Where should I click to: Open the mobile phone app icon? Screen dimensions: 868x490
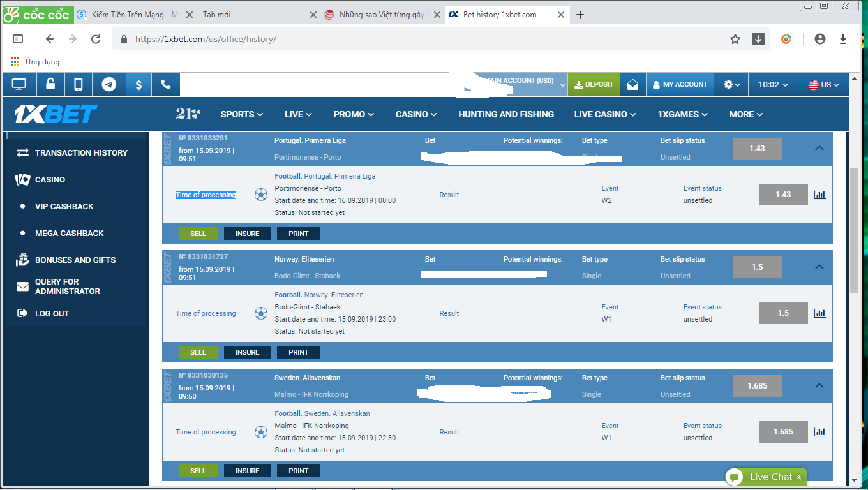click(x=79, y=84)
